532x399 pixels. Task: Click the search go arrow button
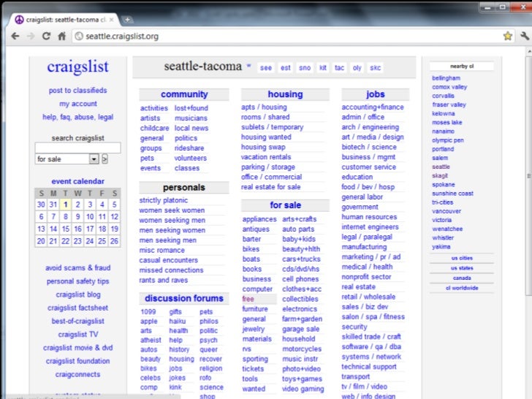coord(104,159)
